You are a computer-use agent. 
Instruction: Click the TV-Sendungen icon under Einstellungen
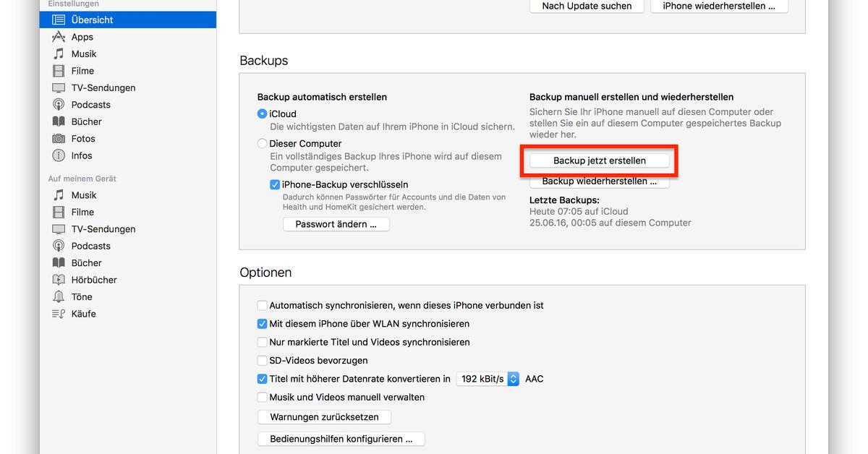[x=59, y=88]
